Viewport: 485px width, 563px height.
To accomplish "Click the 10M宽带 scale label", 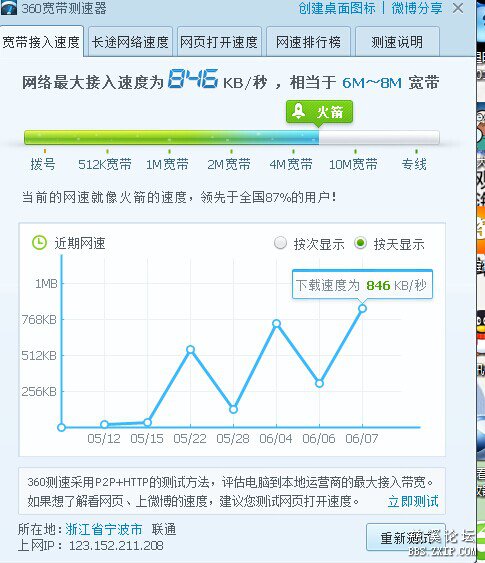I will point(353,164).
